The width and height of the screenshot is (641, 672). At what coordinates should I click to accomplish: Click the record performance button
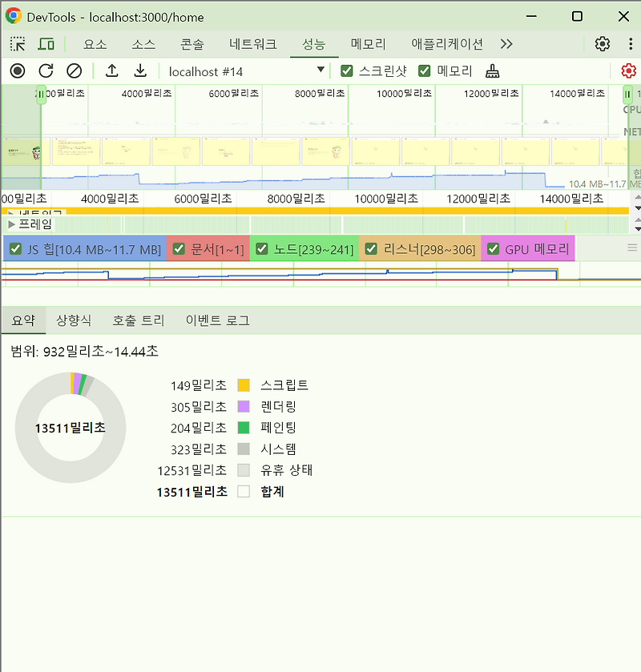pos(18,70)
